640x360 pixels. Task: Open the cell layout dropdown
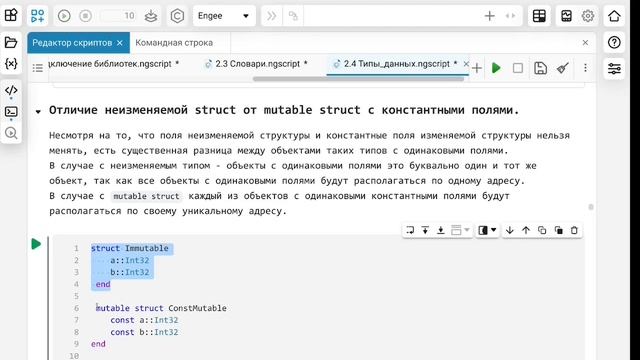460,230
